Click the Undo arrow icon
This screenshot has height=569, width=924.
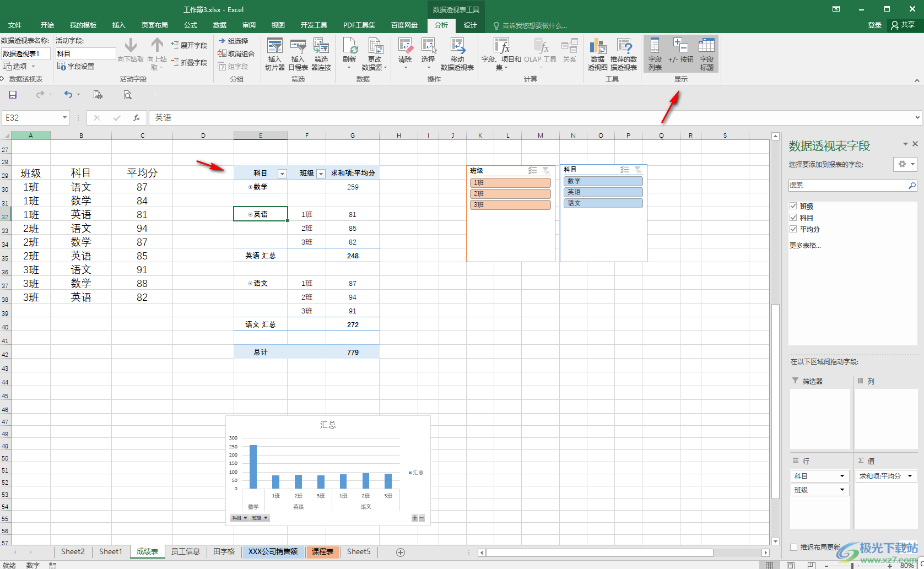[68, 95]
